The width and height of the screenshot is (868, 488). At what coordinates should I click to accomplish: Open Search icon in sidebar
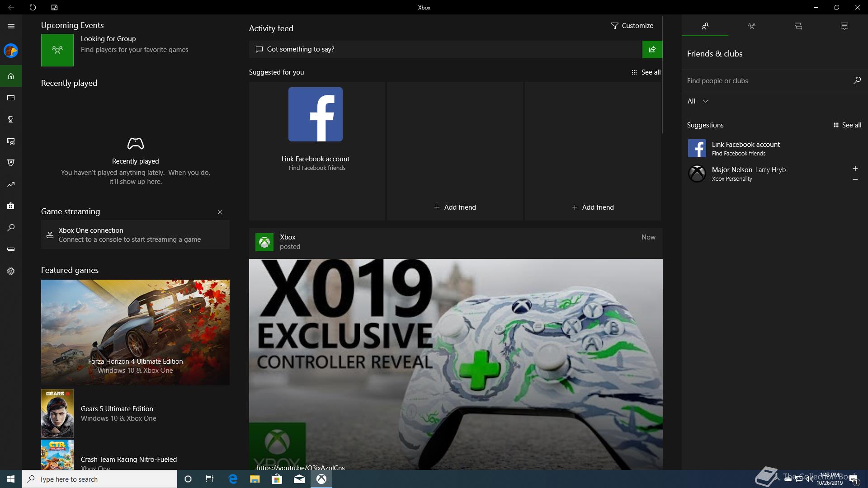(11, 228)
